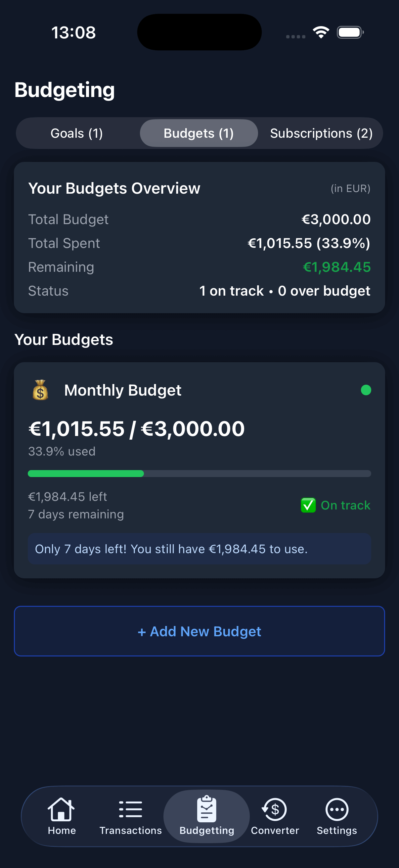
Task: Tap the battery status icon
Action: point(350,32)
